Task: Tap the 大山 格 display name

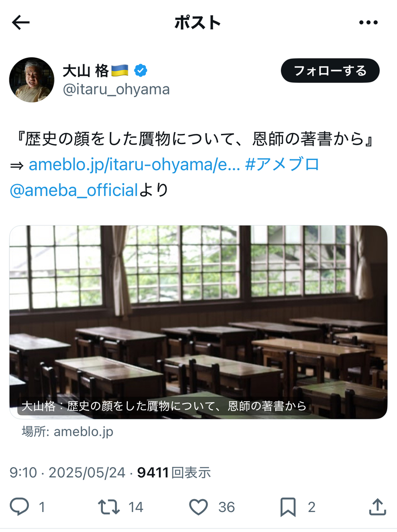Action: (86, 70)
